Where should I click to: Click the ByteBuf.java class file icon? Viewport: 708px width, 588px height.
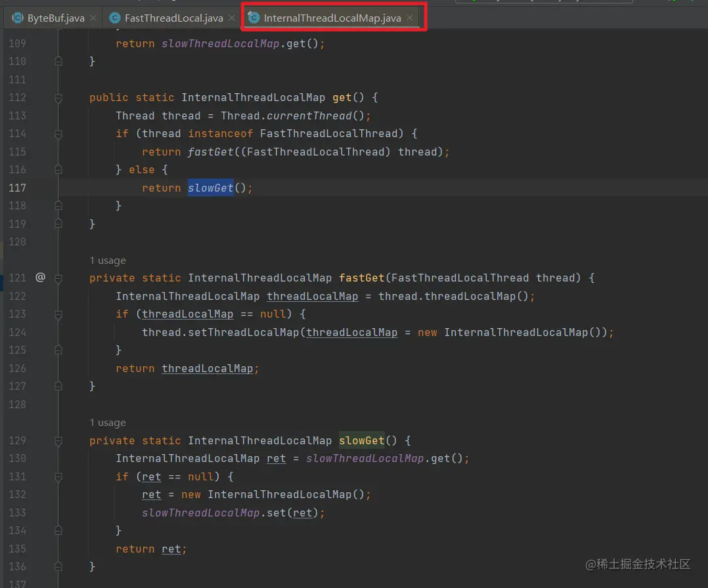18,18
